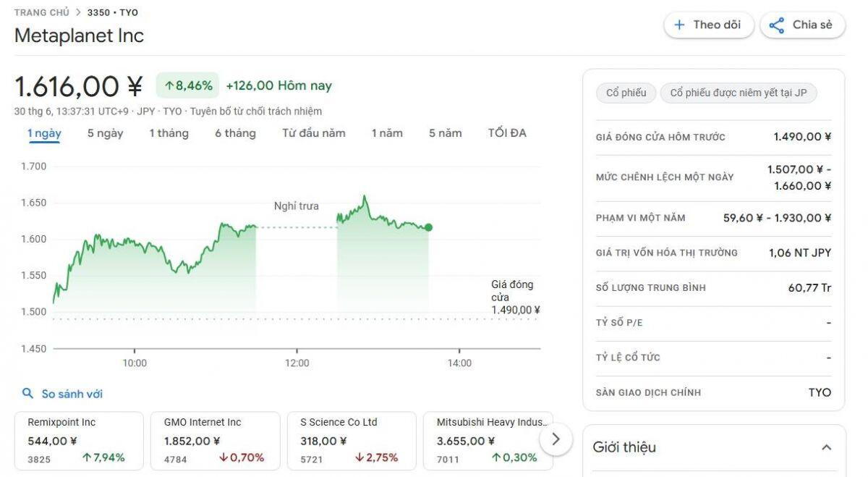Click the green up arrow in 8,46% badge

click(169, 85)
